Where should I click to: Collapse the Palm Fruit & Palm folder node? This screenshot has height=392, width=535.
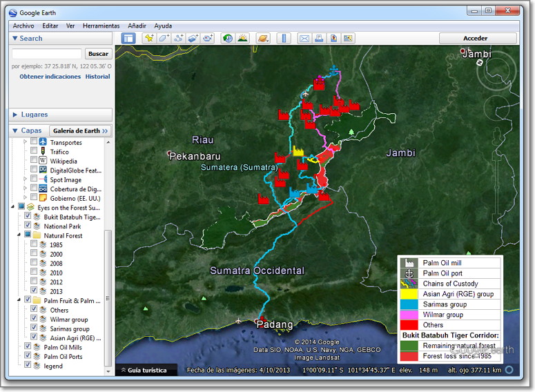(x=19, y=300)
